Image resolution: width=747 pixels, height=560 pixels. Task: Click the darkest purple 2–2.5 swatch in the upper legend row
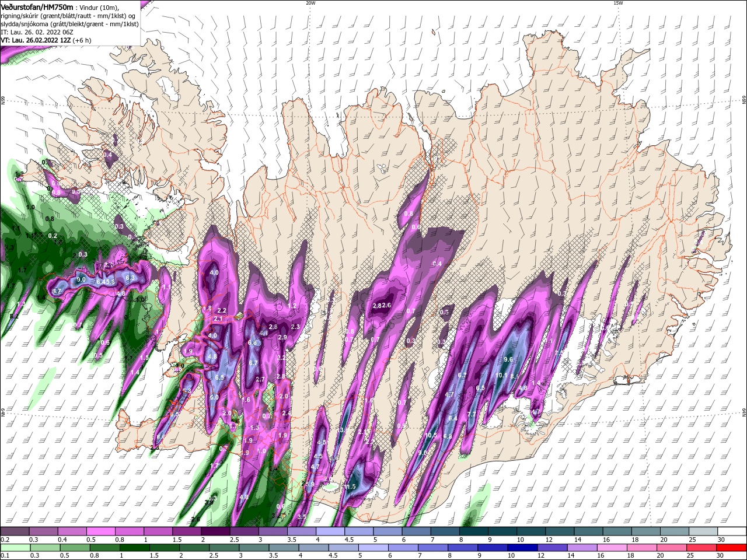point(215,532)
